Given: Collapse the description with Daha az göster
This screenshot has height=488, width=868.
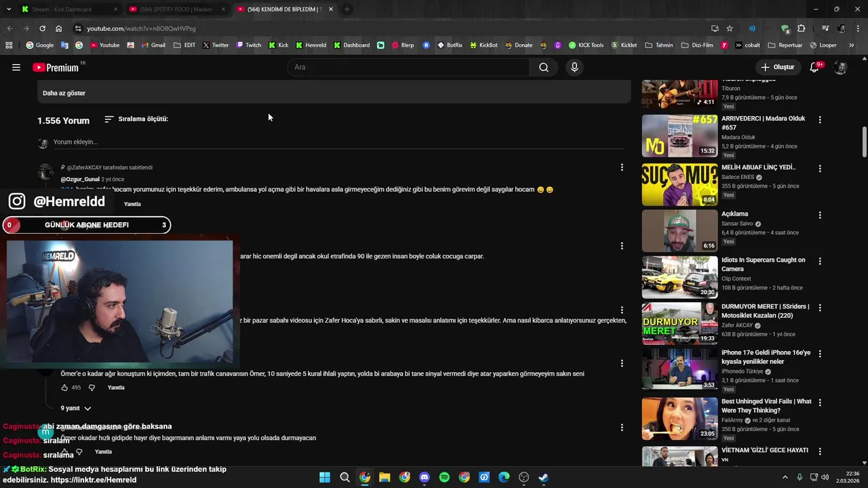Looking at the screenshot, I should point(64,93).
